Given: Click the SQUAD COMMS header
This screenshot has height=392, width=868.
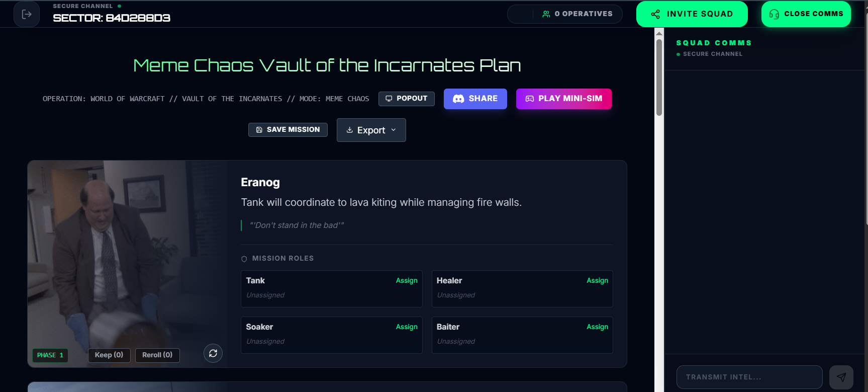Looking at the screenshot, I should point(714,43).
